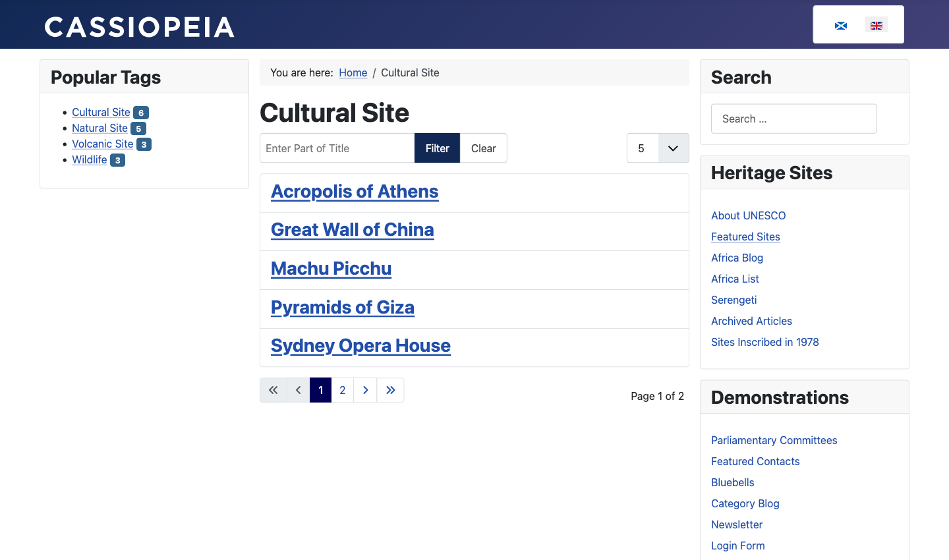Open the Wildlife tag link

click(90, 159)
